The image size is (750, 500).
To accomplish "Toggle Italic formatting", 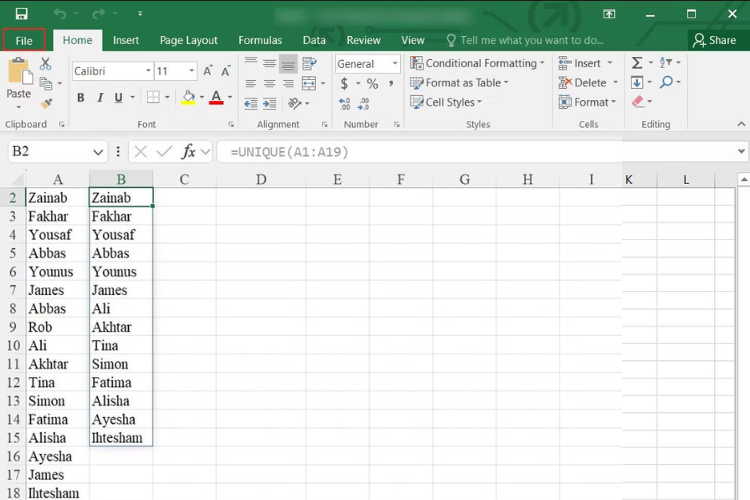I will click(100, 98).
